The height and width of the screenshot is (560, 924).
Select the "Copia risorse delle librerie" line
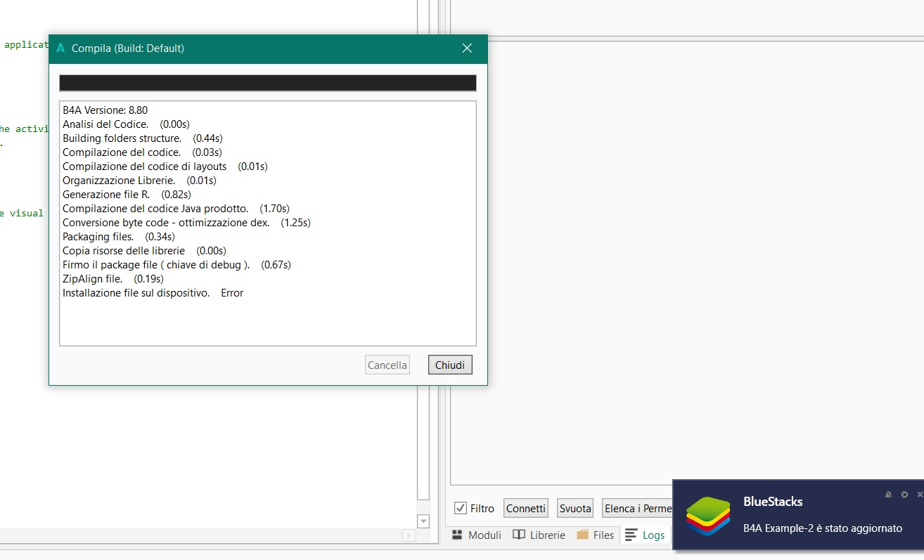click(144, 250)
